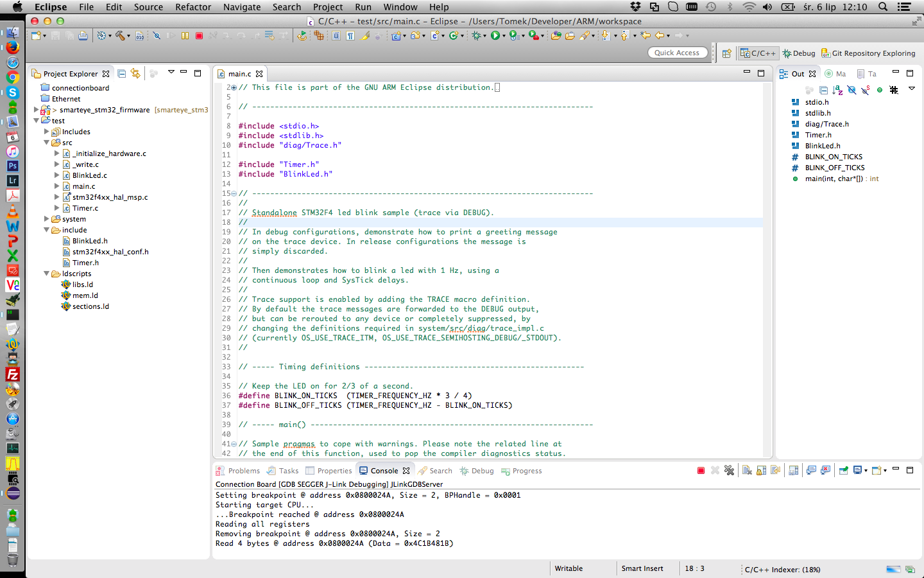Click the Print icon in toolbar
Image resolution: width=924 pixels, height=578 pixels.
point(83,36)
